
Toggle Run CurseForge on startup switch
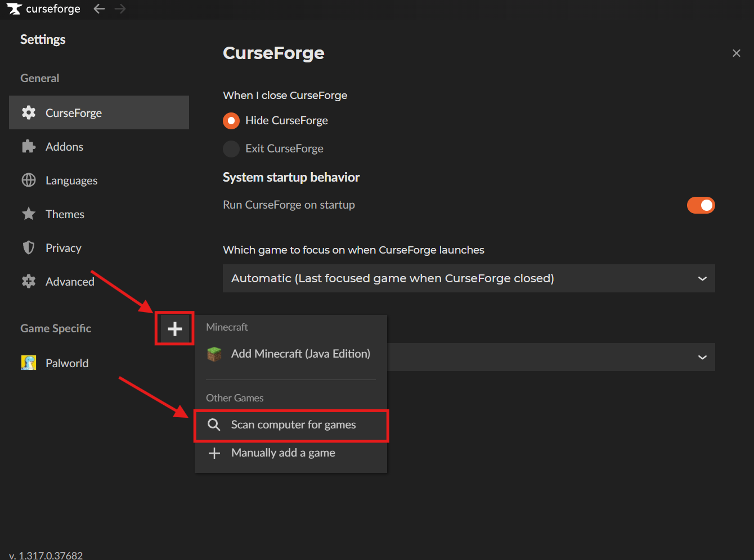[701, 205]
